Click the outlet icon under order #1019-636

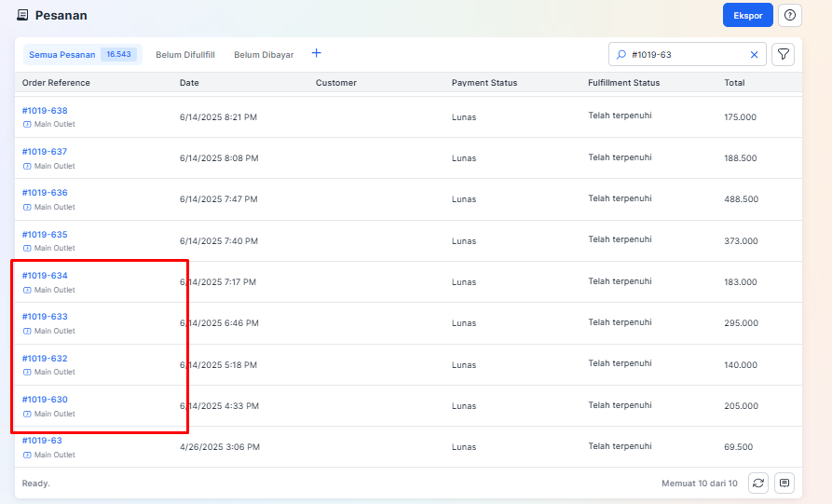tap(27, 207)
